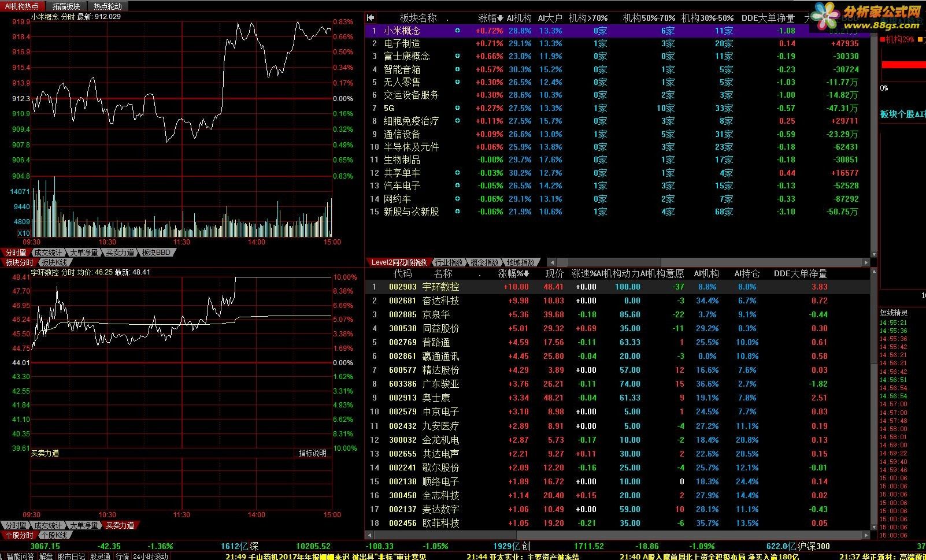Viewport: 926px width, 560px height.
Task: Click the 千山药机 news ticker headline
Action: click(x=325, y=557)
